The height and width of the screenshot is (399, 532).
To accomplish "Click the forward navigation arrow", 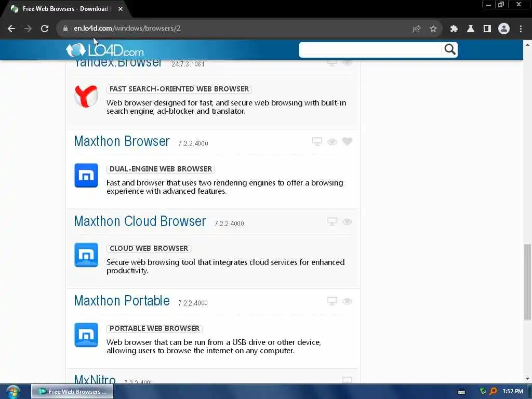I will coord(28,29).
